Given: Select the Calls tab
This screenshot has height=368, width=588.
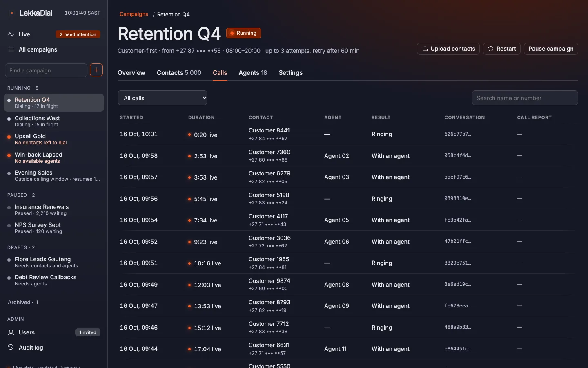Looking at the screenshot, I should tap(220, 73).
